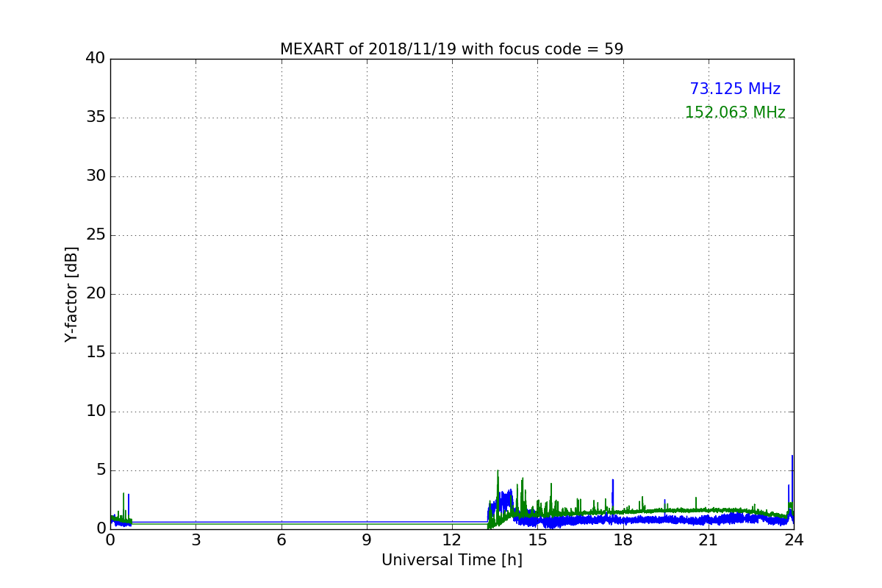This screenshot has width=882, height=588.
Task: Click the y-axis tick label 40
Action: coord(96,59)
